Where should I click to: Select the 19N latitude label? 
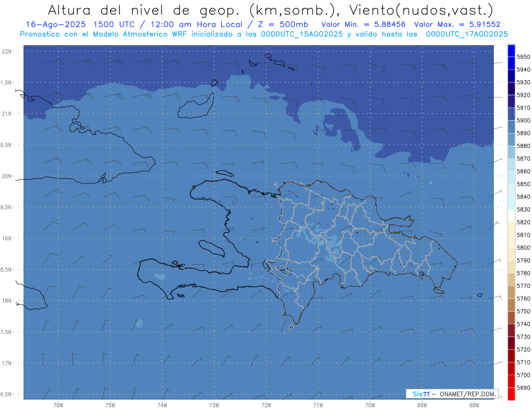coord(7,239)
